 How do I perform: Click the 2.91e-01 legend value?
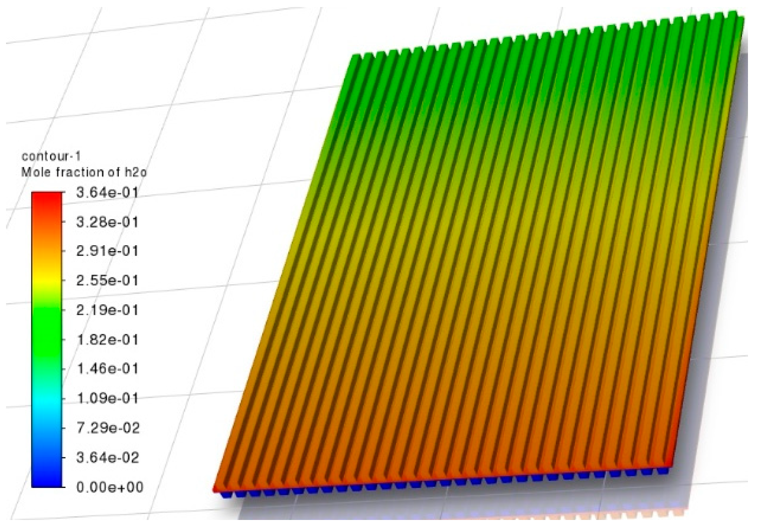[107, 251]
